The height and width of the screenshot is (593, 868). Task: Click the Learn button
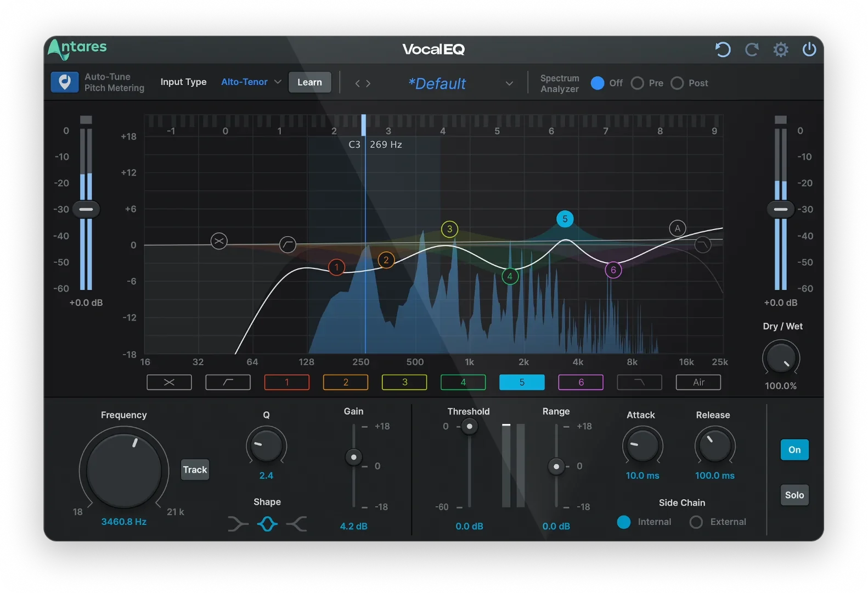click(309, 82)
